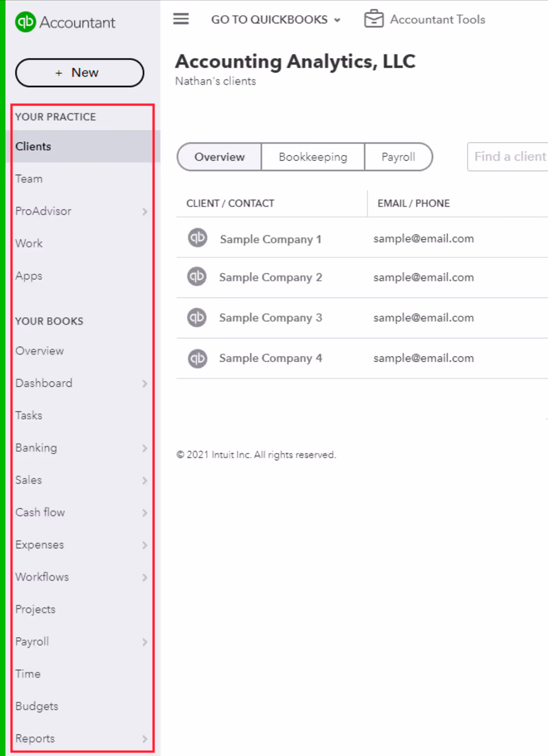Click Sample Company 1 email sample@email.com
548x756 pixels.
424,239
